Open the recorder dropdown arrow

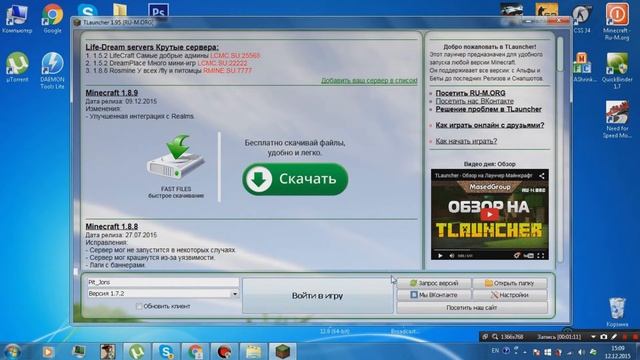[593, 337]
